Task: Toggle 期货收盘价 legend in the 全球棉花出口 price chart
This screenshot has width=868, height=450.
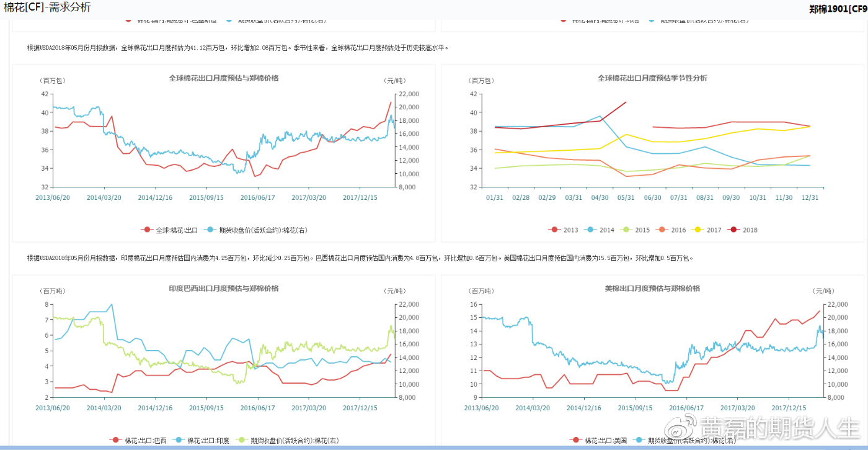Action: coord(255,230)
